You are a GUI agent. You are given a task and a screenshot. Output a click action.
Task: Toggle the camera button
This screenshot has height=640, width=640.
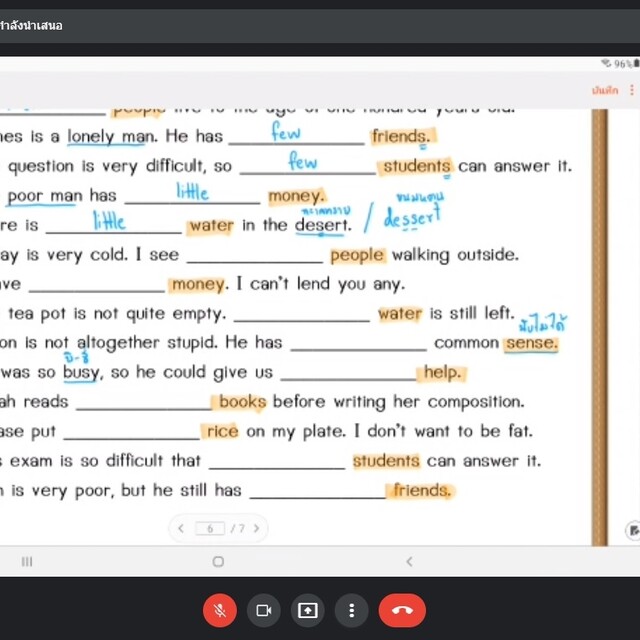coord(264,610)
